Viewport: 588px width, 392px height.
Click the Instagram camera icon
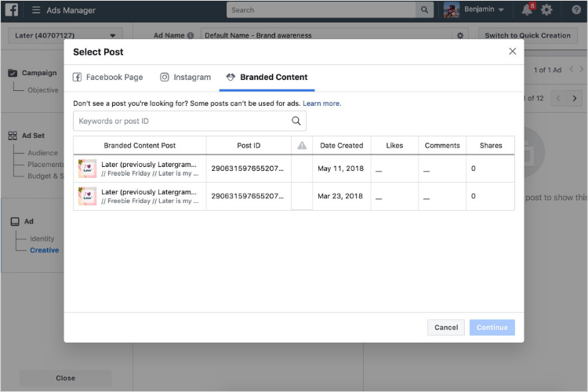coord(165,78)
